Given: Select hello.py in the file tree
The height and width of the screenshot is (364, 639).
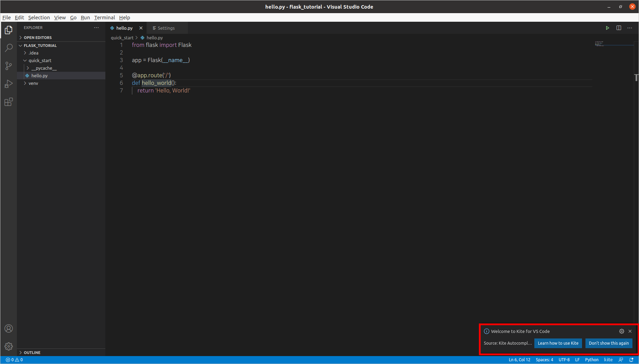Looking at the screenshot, I should point(61,76).
